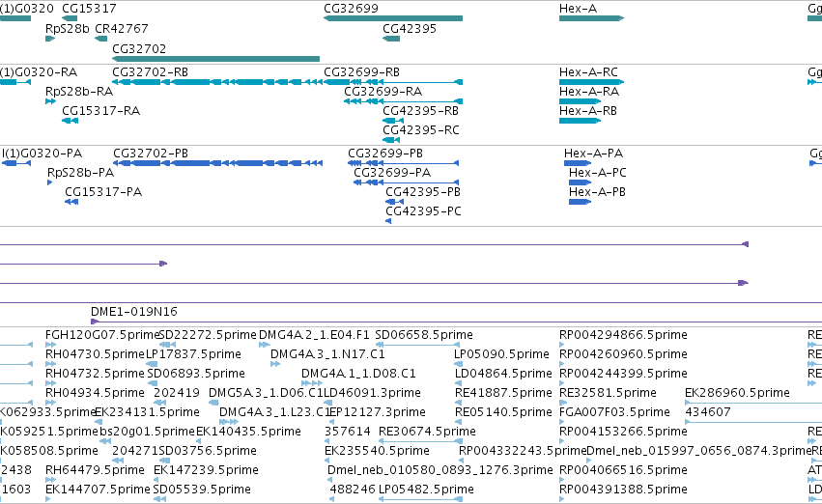The width and height of the screenshot is (822, 504).
Task: Click EST EK286960.5prime
Action: pos(737,393)
